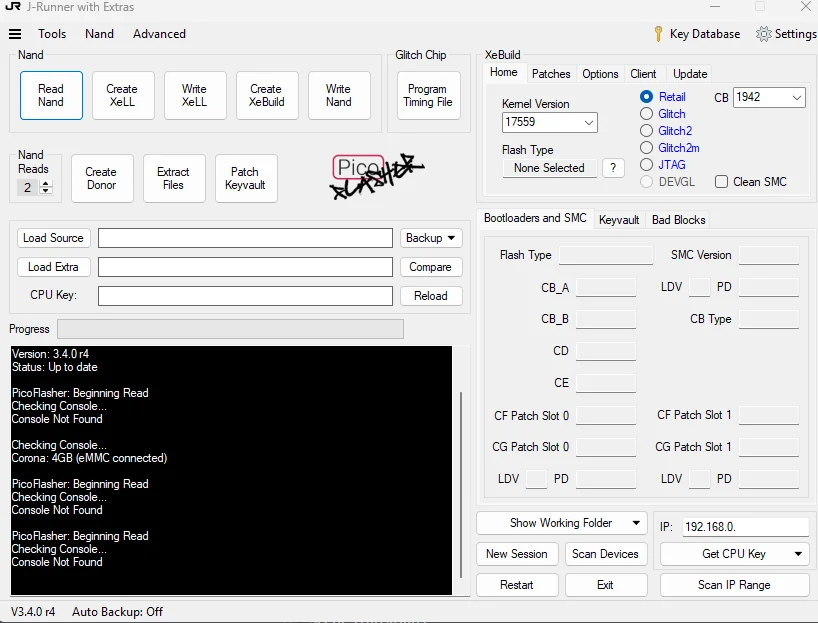
Task: Click the Extract Files button
Action: click(x=174, y=178)
